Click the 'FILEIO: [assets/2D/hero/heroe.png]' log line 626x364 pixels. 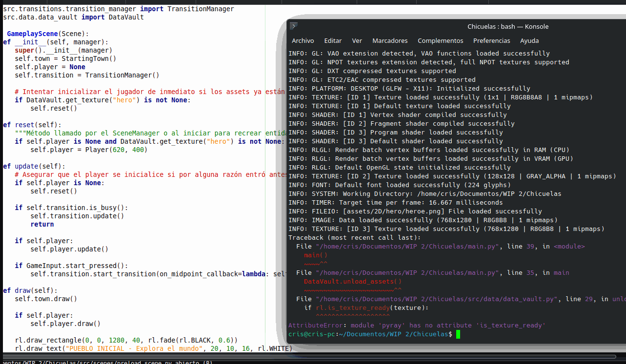[x=415, y=211]
